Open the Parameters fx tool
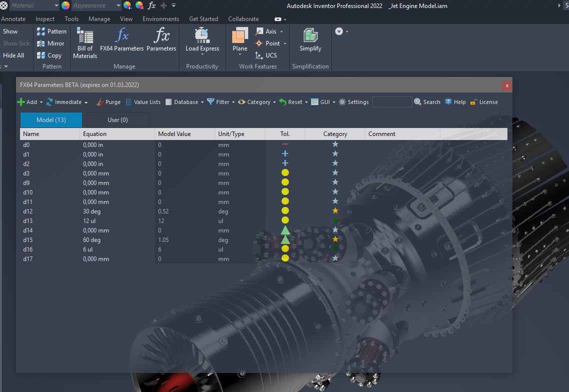Screen dimensions: 569x392 pyautogui.click(x=161, y=39)
